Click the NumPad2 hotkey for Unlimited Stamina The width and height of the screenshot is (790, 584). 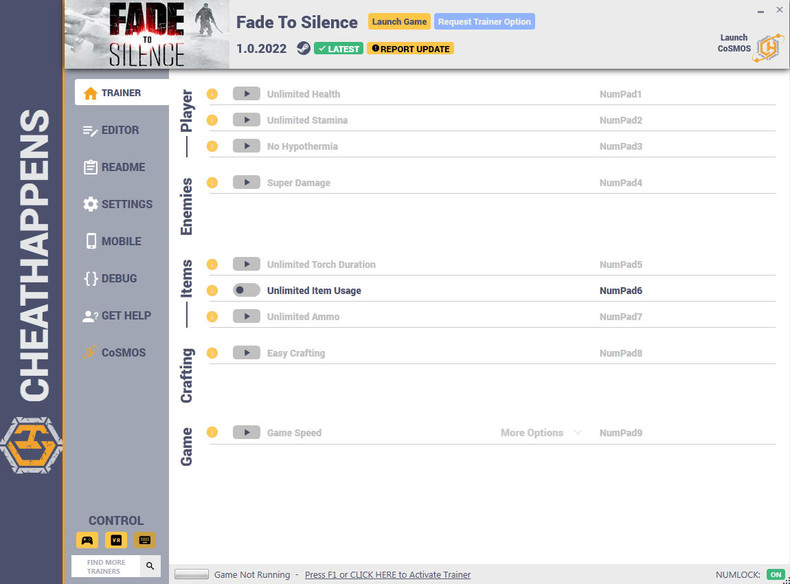pyautogui.click(x=621, y=120)
